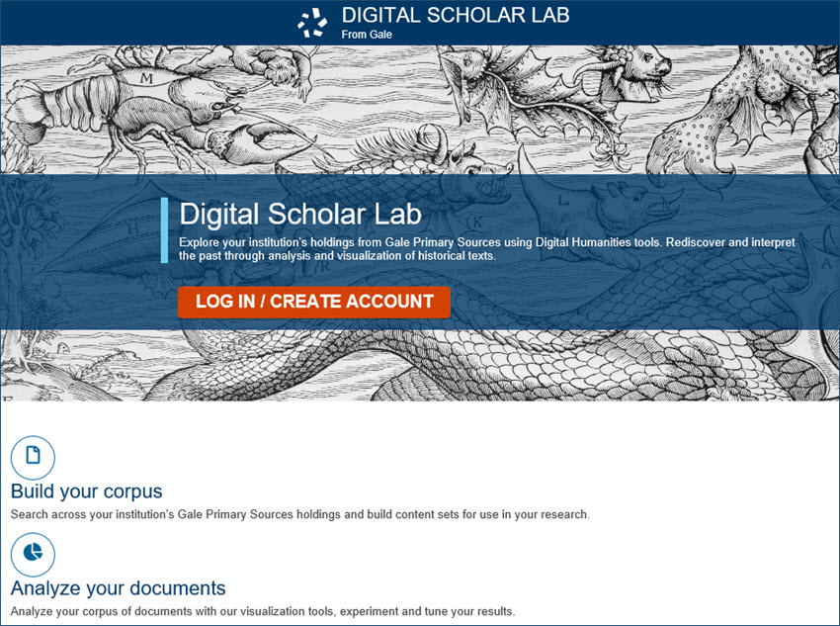Click the Gale logo icon in header
The width and height of the screenshot is (840, 626).
tap(312, 23)
